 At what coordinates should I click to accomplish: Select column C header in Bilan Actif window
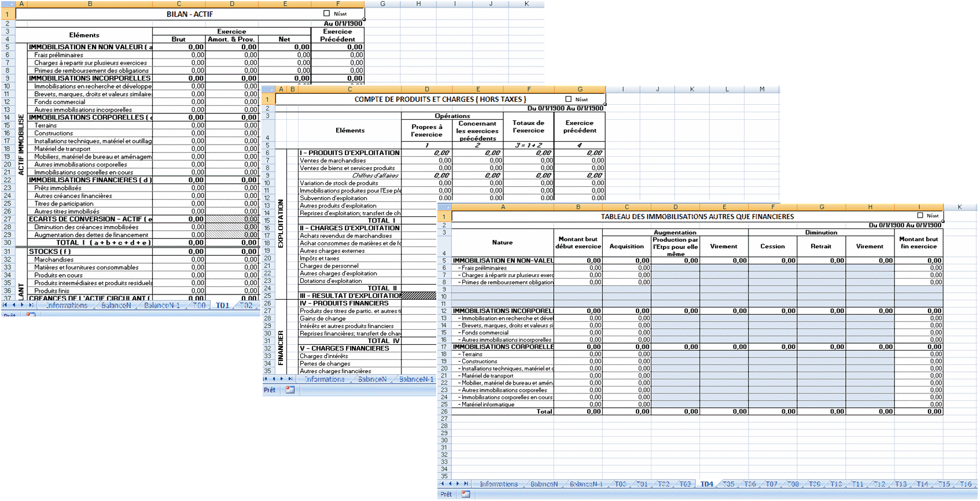179,3
